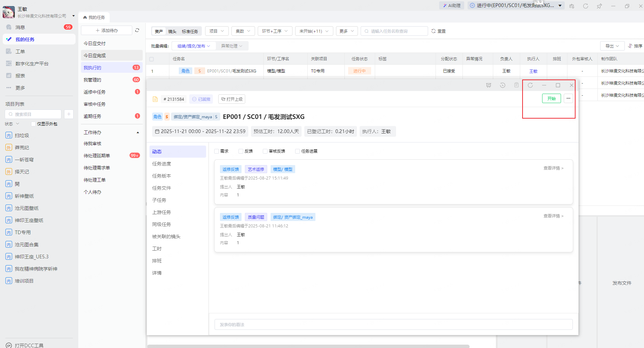The image size is (644, 348).
Task: Click the pin icon in title bar
Action: click(x=599, y=6)
